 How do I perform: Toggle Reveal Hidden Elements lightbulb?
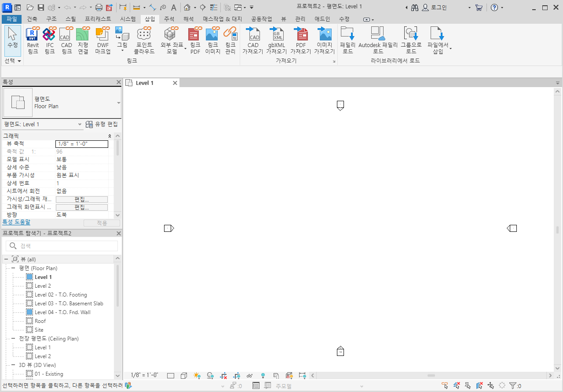pyautogui.click(x=263, y=376)
